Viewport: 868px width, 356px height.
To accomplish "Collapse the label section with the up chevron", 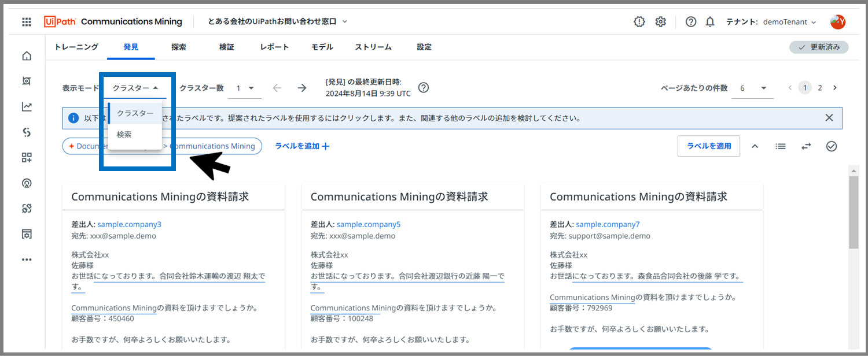I will coord(755,146).
